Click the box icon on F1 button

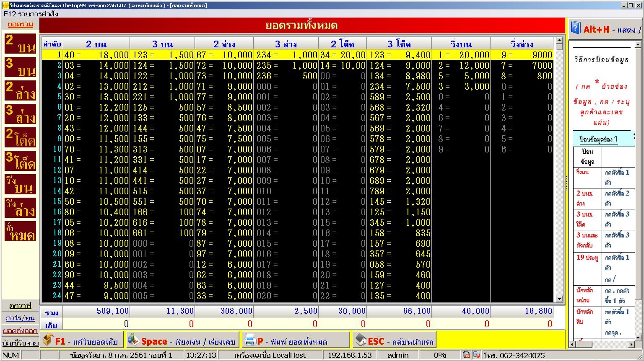[x=48, y=340]
